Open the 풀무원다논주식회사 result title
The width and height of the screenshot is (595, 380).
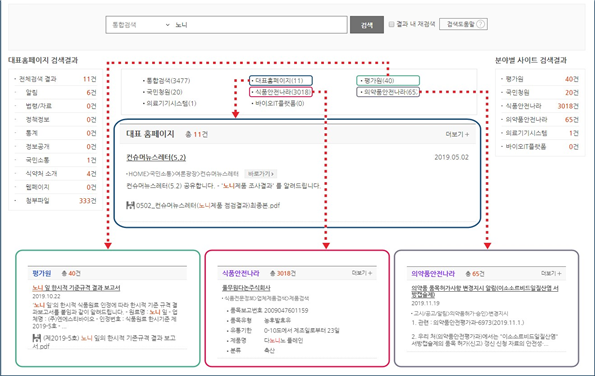(x=246, y=288)
